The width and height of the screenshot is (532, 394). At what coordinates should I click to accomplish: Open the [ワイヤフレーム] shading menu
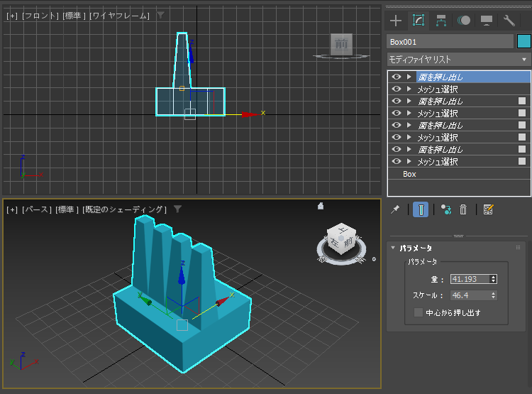(x=119, y=16)
